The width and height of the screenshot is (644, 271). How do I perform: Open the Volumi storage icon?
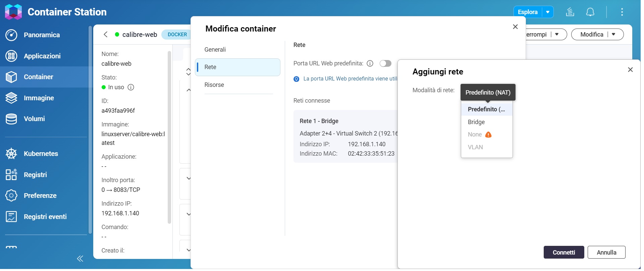click(11, 119)
